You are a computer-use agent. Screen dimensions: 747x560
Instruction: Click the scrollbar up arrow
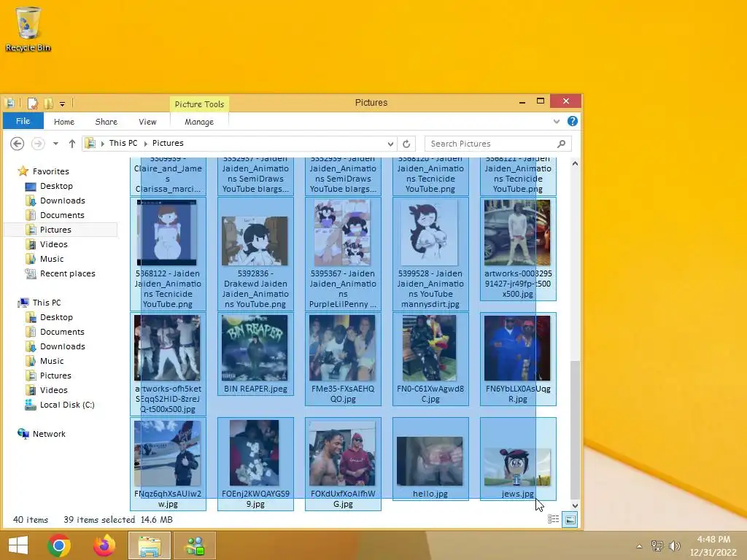click(x=575, y=163)
